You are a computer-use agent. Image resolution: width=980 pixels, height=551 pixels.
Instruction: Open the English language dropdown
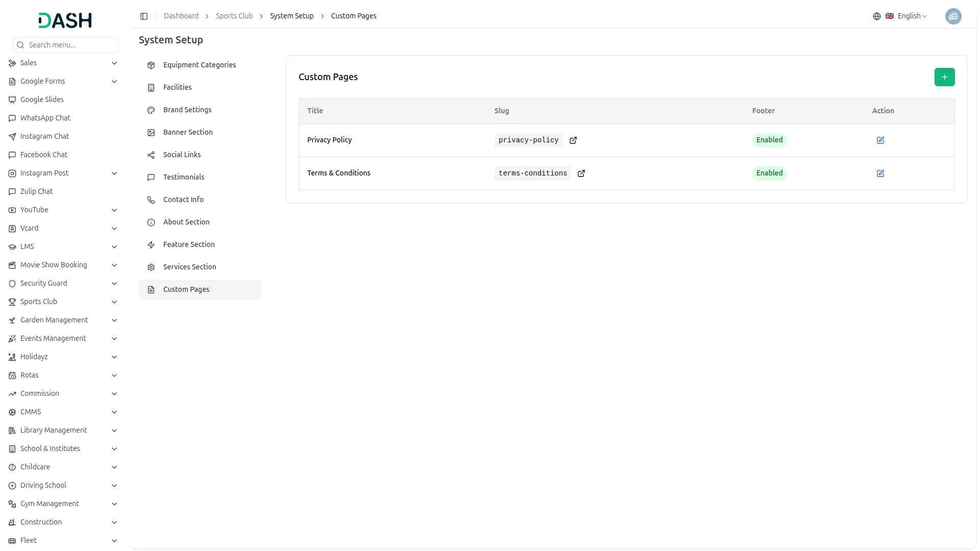(912, 16)
